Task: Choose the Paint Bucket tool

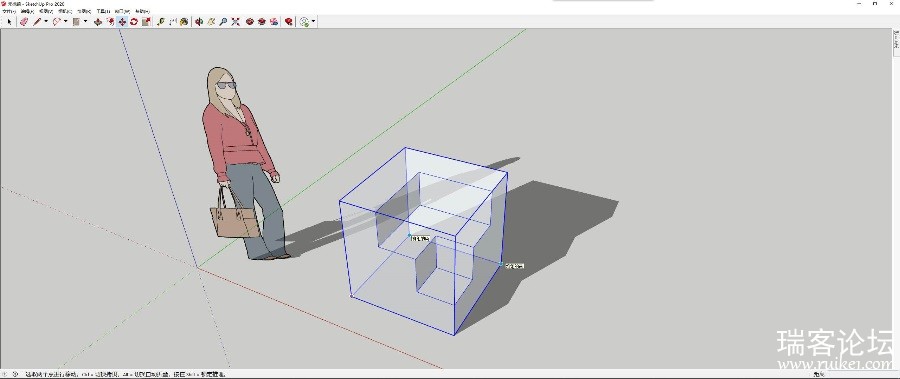Action: 184,22
